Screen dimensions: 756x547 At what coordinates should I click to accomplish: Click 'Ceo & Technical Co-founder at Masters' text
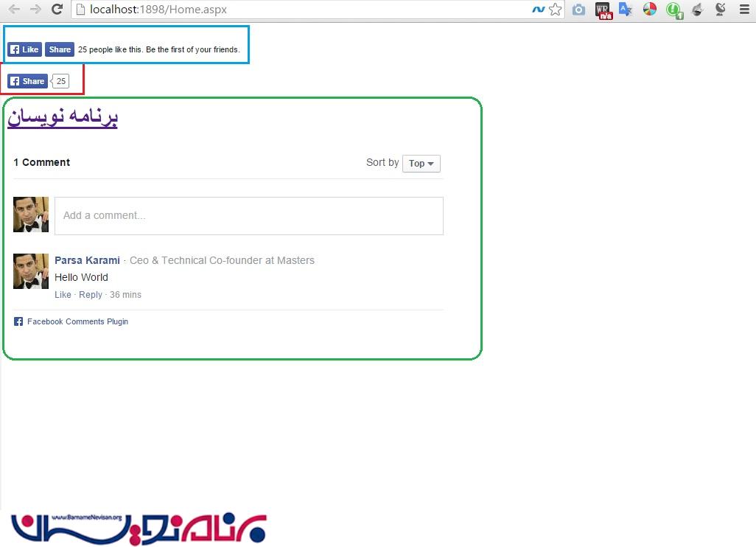223,260
